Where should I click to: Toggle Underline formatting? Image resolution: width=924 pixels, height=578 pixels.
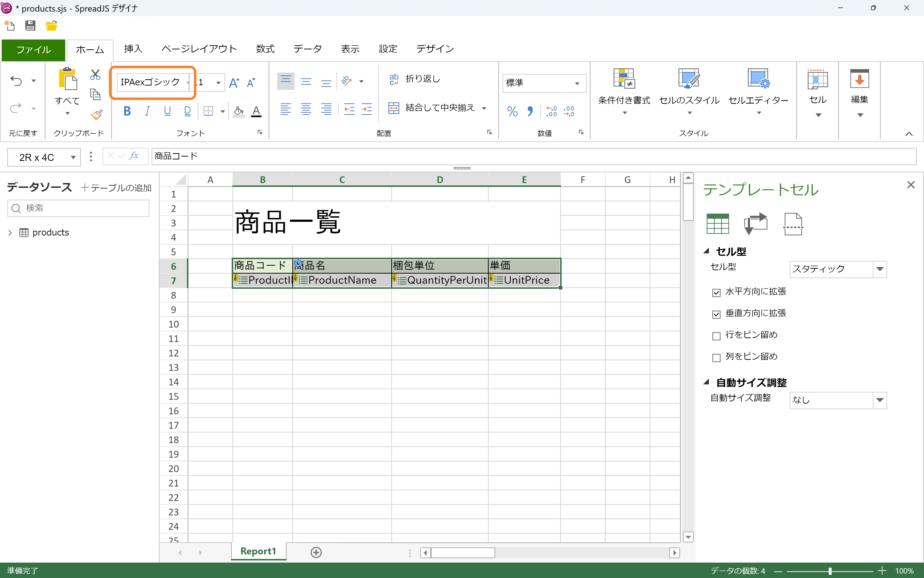[x=167, y=111]
